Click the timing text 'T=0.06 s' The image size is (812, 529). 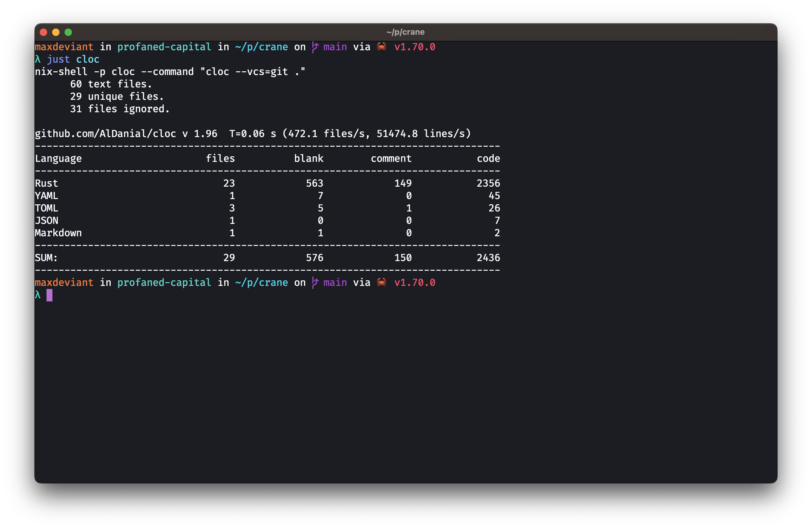tap(253, 133)
